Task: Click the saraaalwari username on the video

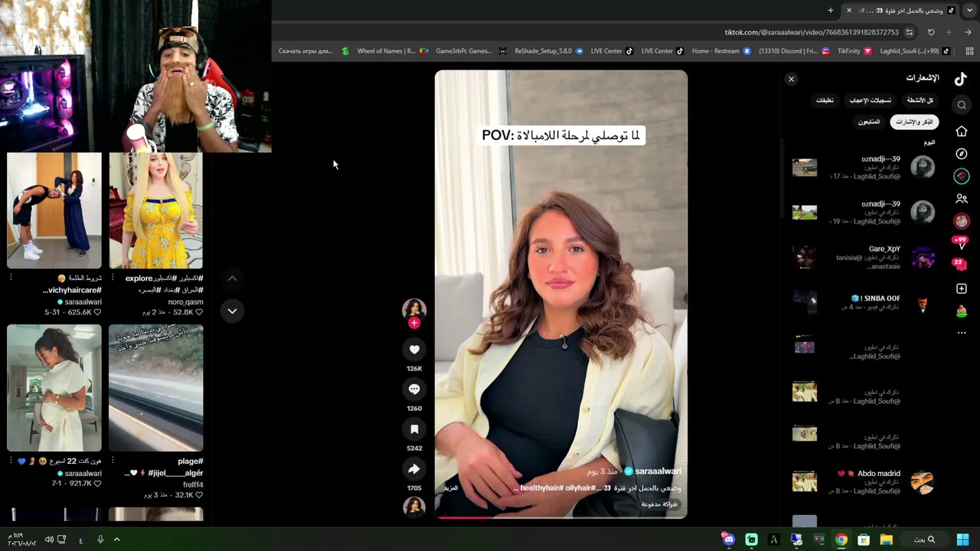Action: (658, 471)
